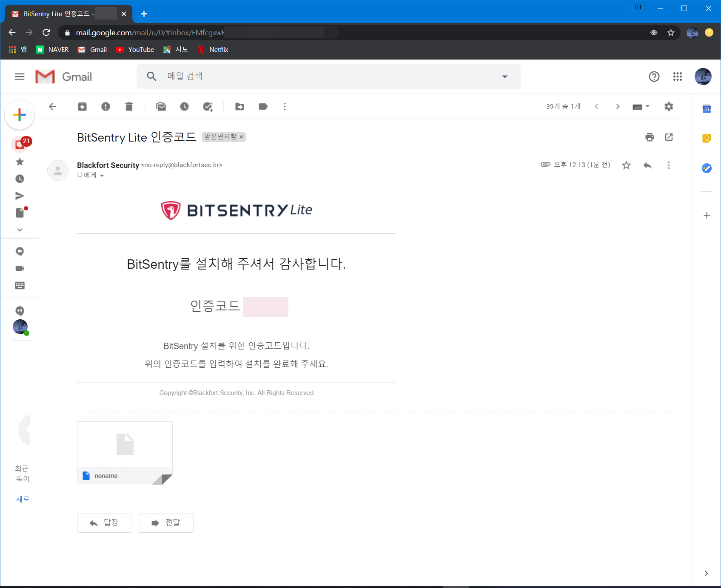The image size is (721, 588).
Task: Open the input tools dropdown
Action: tap(641, 106)
